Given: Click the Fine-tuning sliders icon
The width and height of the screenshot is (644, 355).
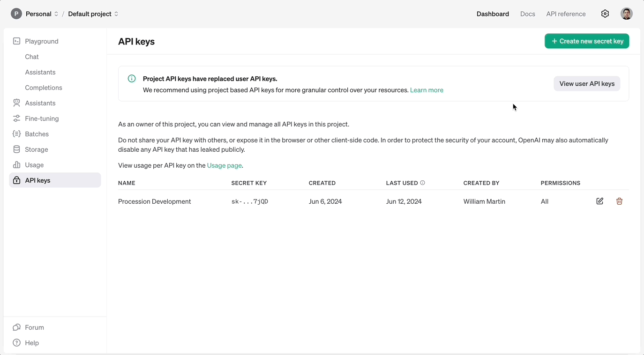Looking at the screenshot, I should pos(16,118).
